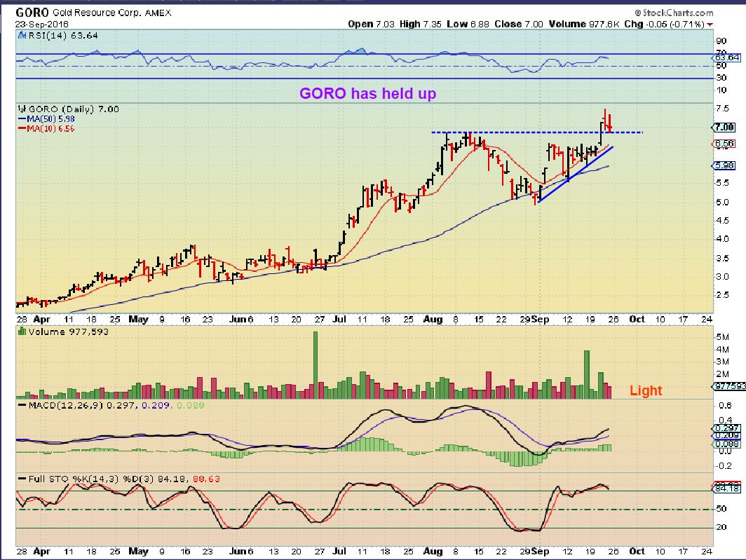Click the 84.18 stochastic axis tag
The width and height of the screenshot is (746, 560).
pos(727,488)
